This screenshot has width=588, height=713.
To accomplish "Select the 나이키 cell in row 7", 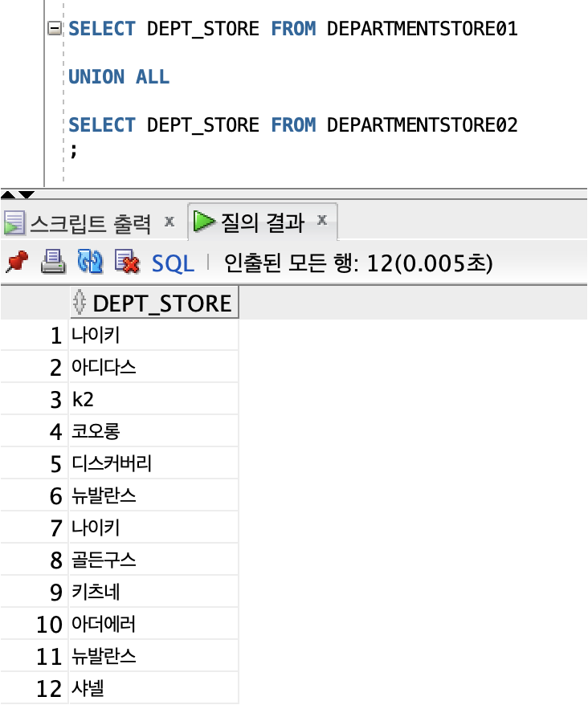I will (x=153, y=528).
